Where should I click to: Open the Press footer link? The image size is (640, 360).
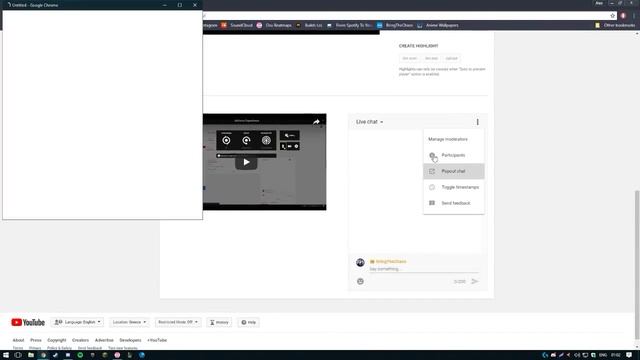(36, 340)
